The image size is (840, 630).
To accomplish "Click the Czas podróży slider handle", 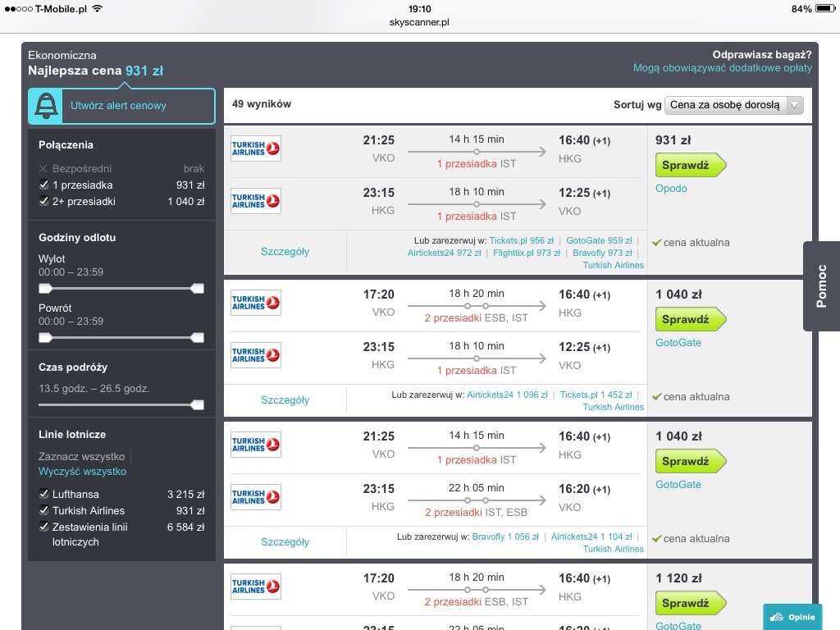I will coord(197,405).
